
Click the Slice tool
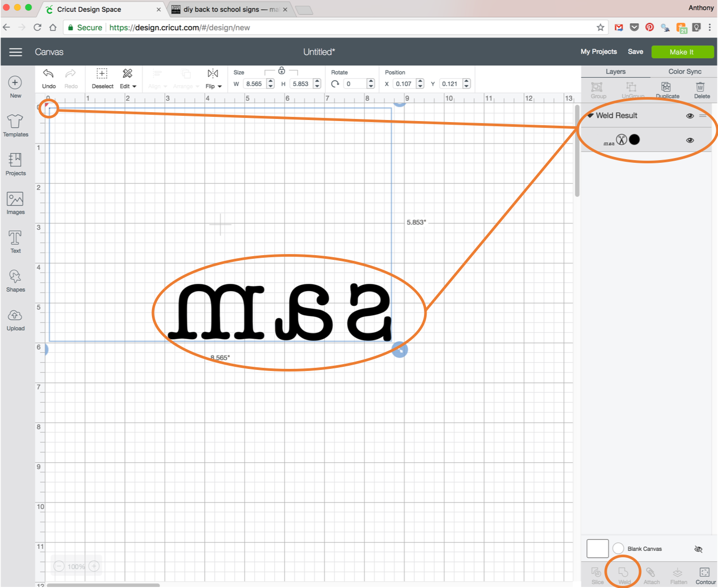597,575
